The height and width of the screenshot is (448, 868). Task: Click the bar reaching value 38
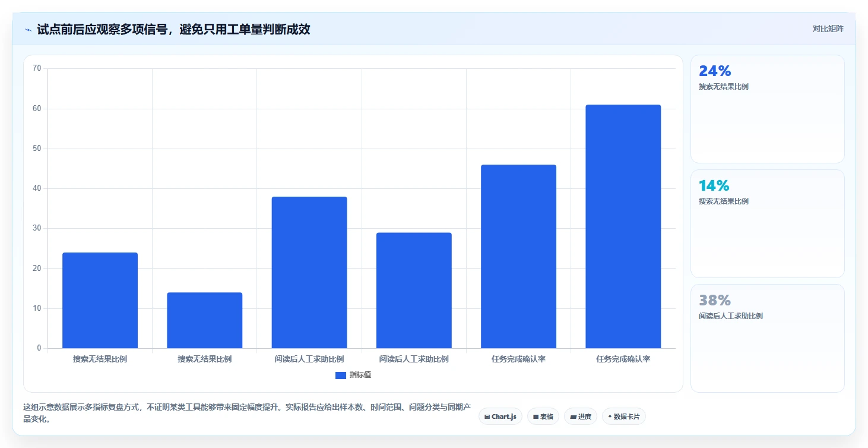pyautogui.click(x=309, y=272)
